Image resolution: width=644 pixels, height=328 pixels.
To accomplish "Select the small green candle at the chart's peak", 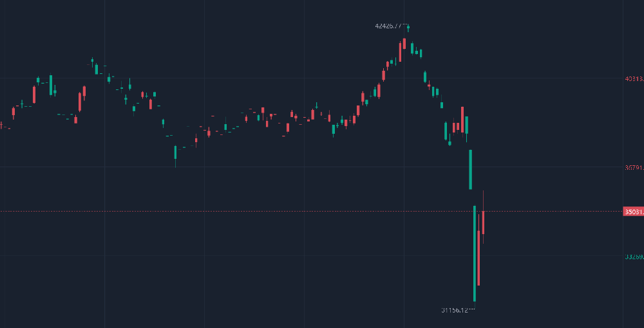I will coord(408,27).
